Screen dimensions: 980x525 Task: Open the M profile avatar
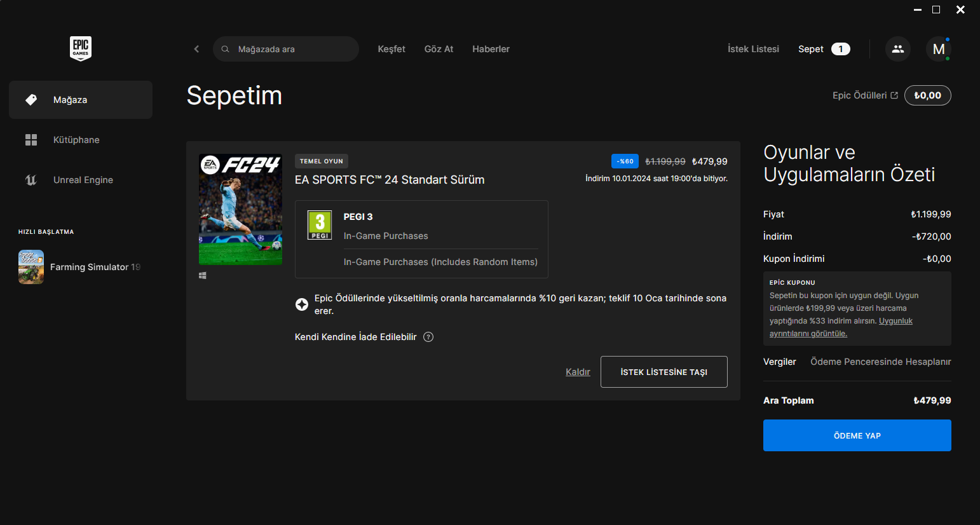click(939, 49)
